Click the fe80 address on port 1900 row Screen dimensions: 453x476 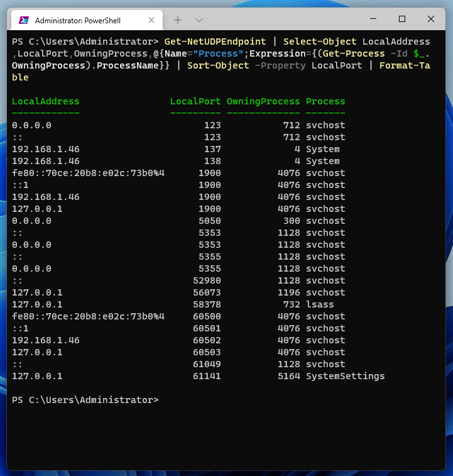pyautogui.click(x=88, y=173)
